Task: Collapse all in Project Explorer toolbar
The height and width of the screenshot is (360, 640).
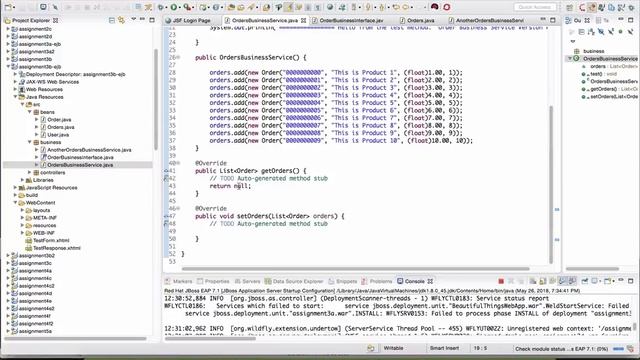Action: pos(111,20)
